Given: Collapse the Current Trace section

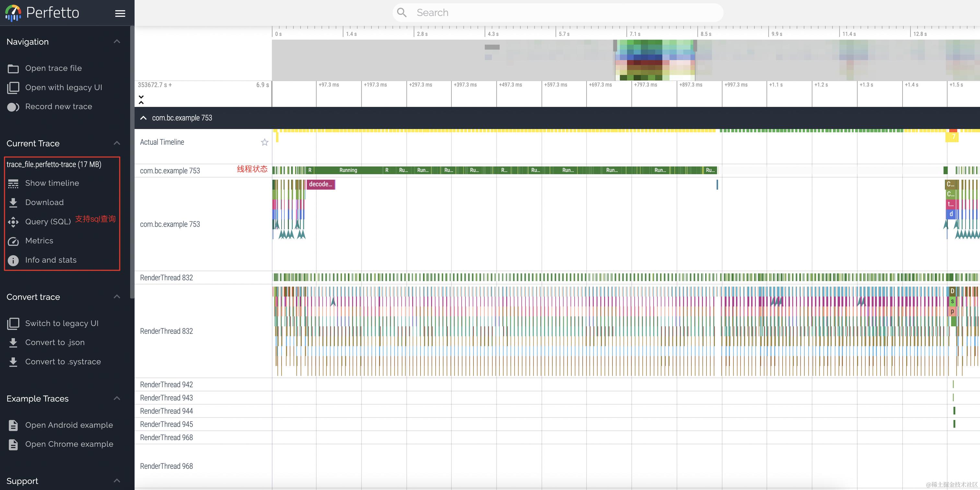Looking at the screenshot, I should [x=117, y=143].
